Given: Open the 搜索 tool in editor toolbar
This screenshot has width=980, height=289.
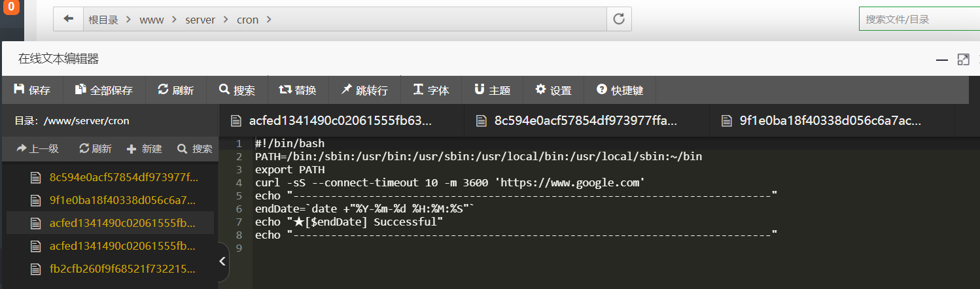Looking at the screenshot, I should [x=237, y=90].
